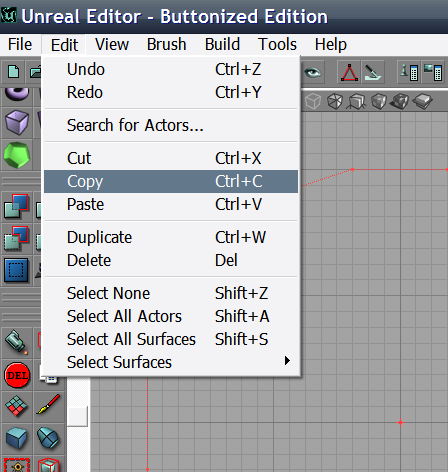Click the blue faceted shape icon
The height and width of the screenshot is (472, 448).
(49, 438)
